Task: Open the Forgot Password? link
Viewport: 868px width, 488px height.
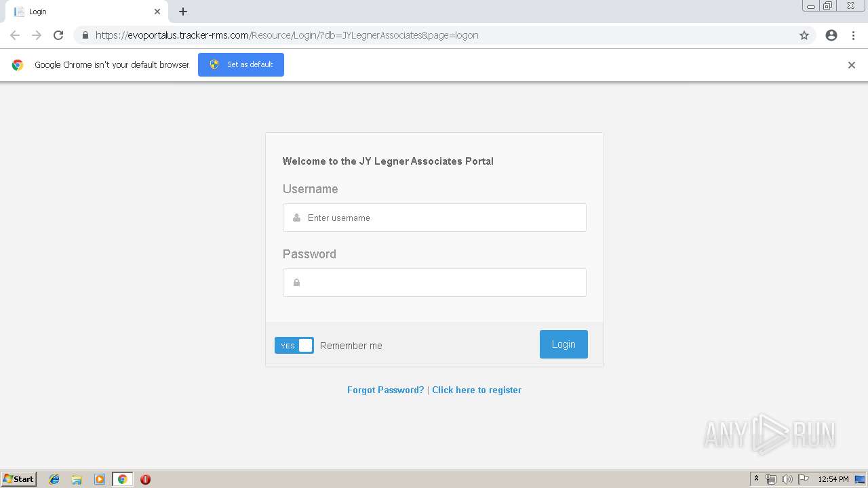Action: tap(385, 390)
